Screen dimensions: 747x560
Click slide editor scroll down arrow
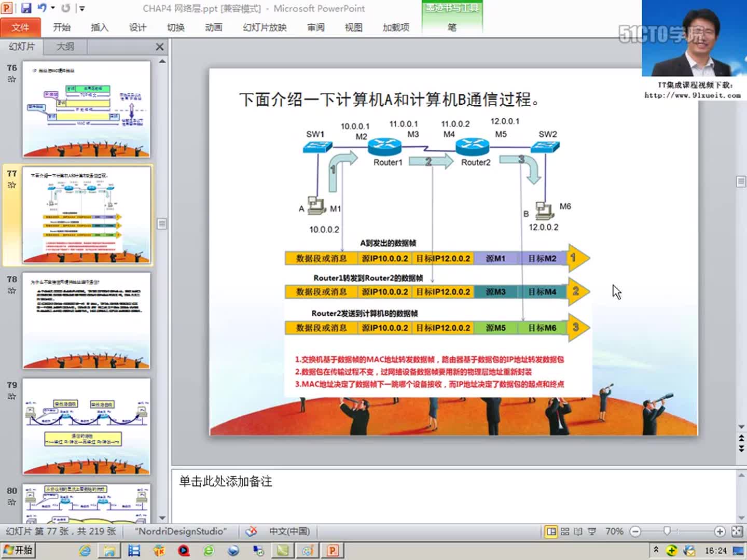click(x=741, y=427)
